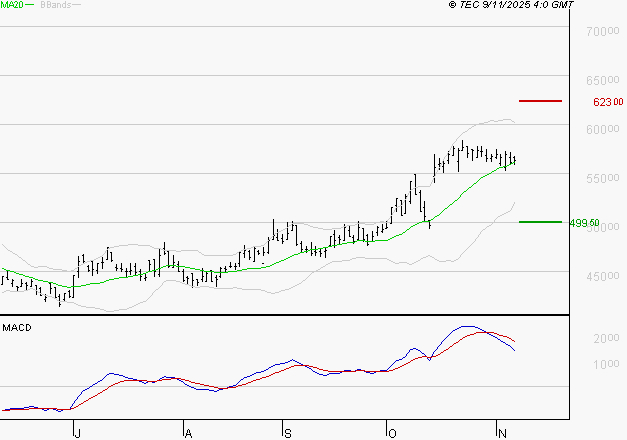Click the N month marker on time axis

(502, 433)
